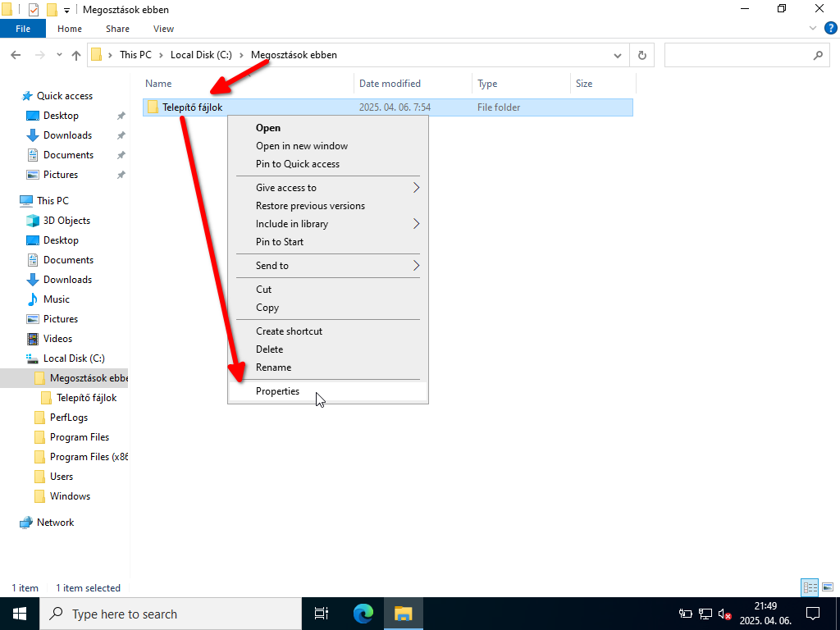The image size is (840, 630).
Task: Switch to large icons view in status bar
Action: coord(827,587)
